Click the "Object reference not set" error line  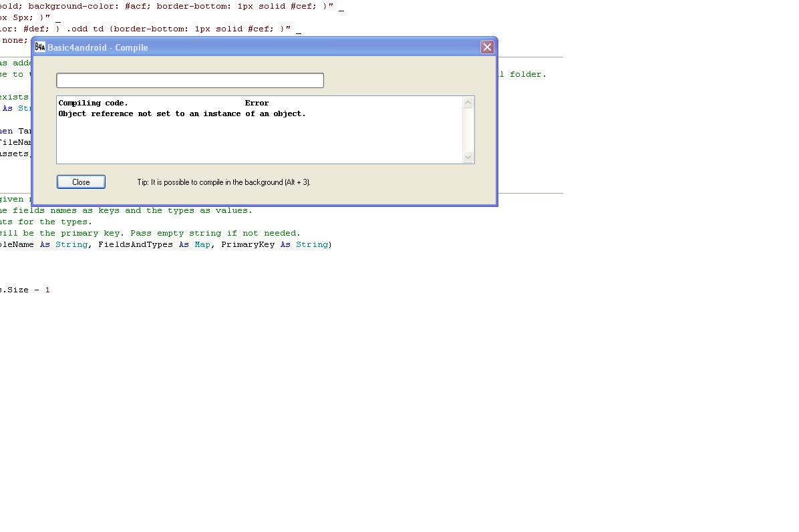point(182,114)
